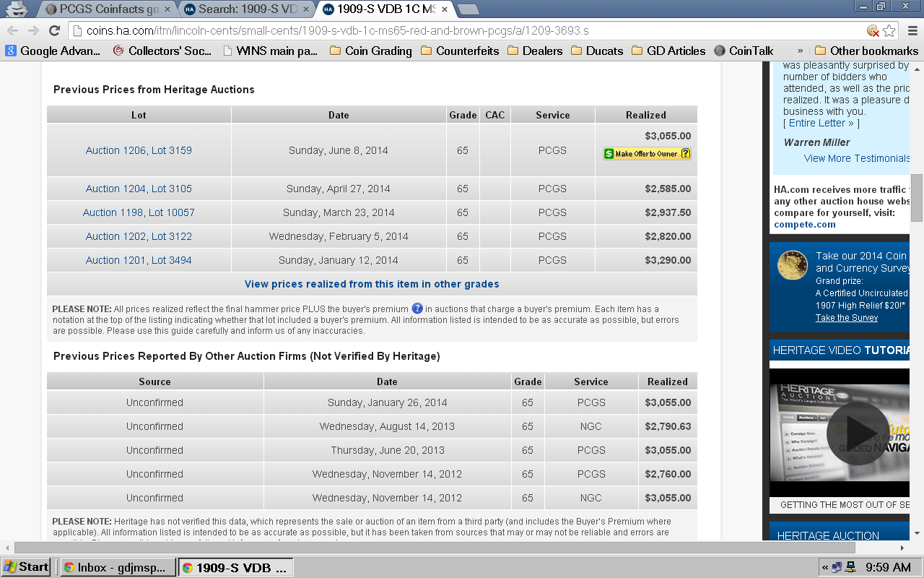This screenshot has height=578, width=924.
Task: Open the Counterfeits bookmarks folder
Action: click(x=460, y=51)
